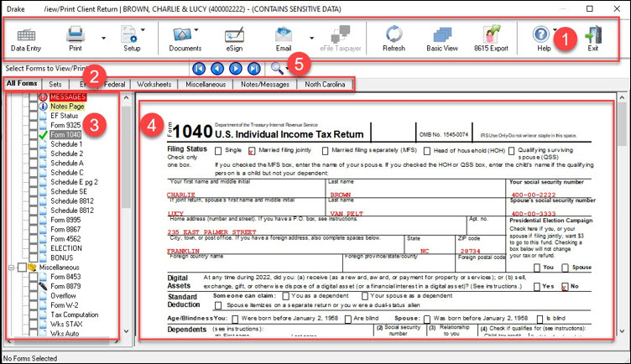
Task: Click the forms tree scroll-up arrow
Action: (x=126, y=98)
